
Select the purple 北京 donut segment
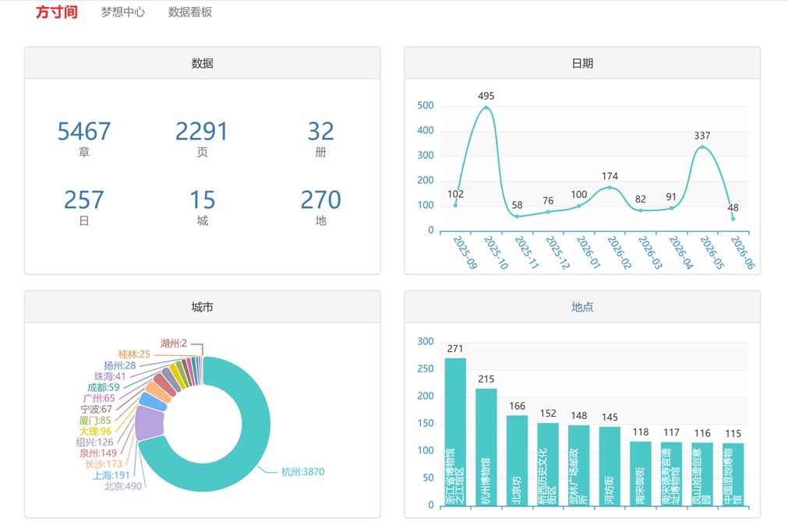pos(149,423)
